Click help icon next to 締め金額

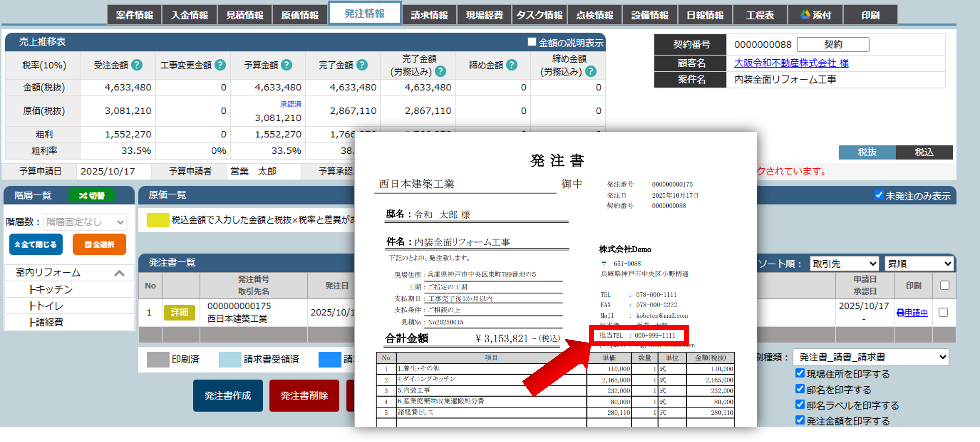(512, 65)
